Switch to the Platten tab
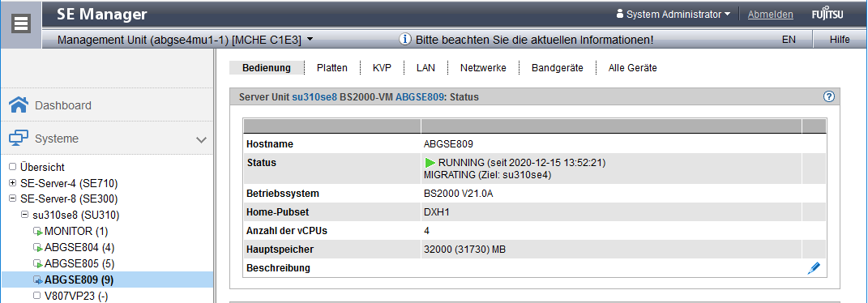This screenshot has height=303, width=868. coord(332,68)
